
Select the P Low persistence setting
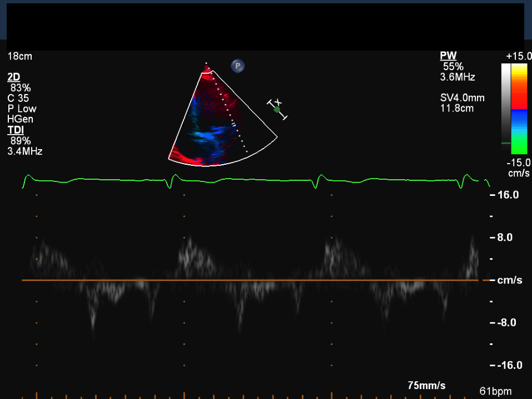tap(22, 109)
